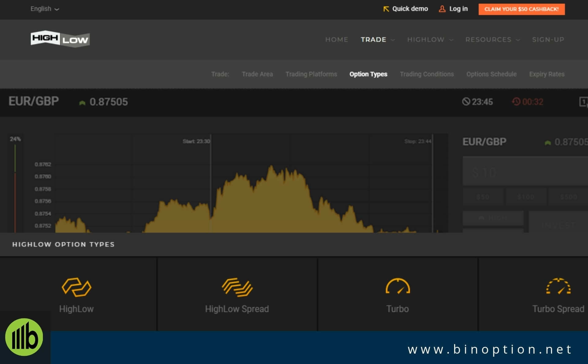Switch to Expiry Rates tab
This screenshot has height=364, width=588.
pyautogui.click(x=547, y=74)
